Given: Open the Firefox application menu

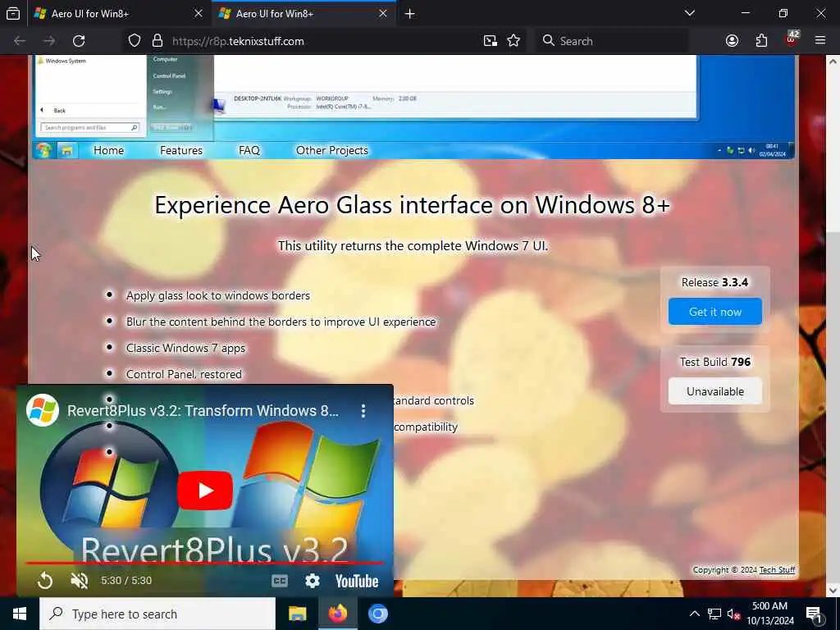Looking at the screenshot, I should pyautogui.click(x=820, y=41).
